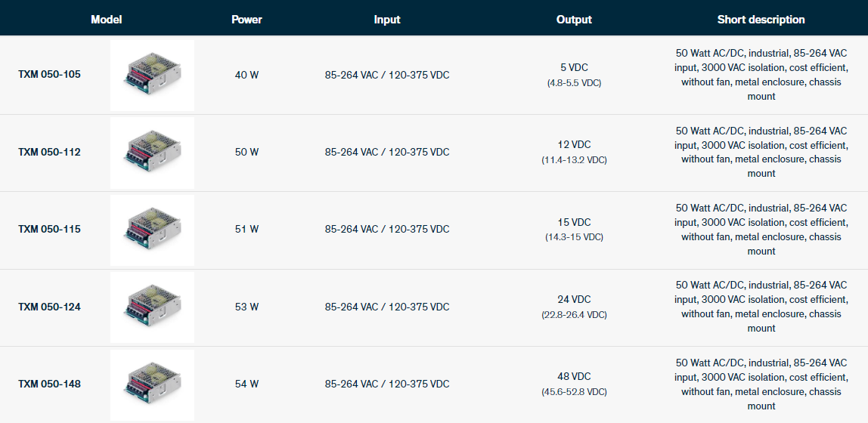Click the Input column header
This screenshot has width=868, height=423.
click(x=387, y=20)
